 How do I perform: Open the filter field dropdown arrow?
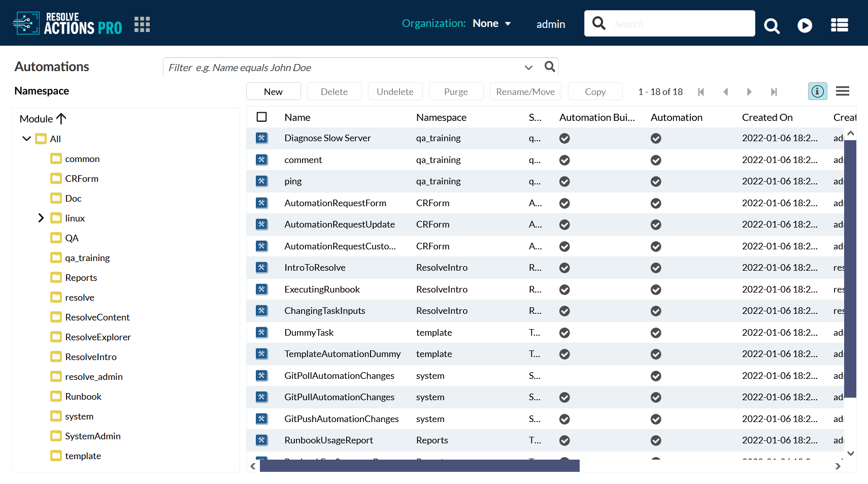(x=528, y=68)
